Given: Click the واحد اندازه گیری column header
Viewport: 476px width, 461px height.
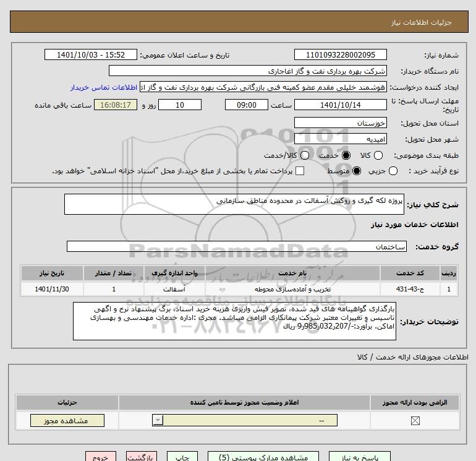Looking at the screenshot, I should 174,273.
